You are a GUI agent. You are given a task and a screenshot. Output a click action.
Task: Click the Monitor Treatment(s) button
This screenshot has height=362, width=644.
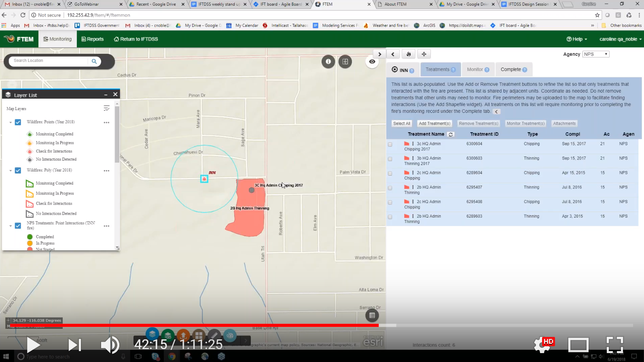click(525, 124)
